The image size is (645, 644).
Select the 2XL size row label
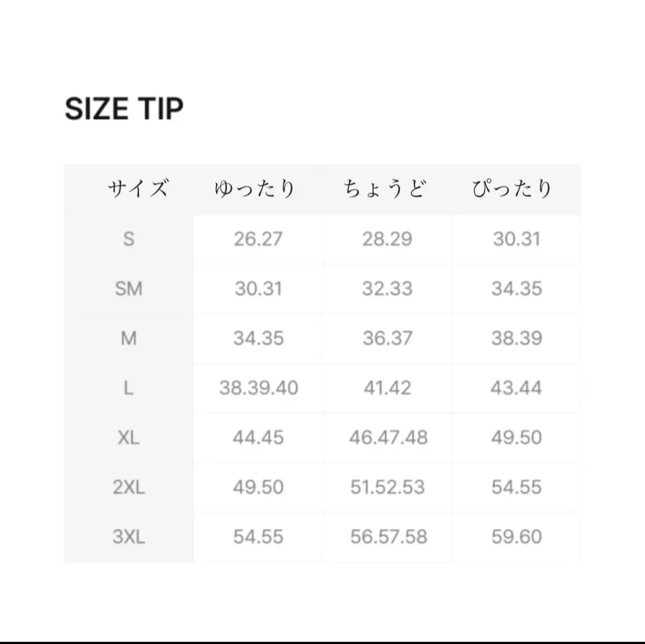[x=129, y=487]
